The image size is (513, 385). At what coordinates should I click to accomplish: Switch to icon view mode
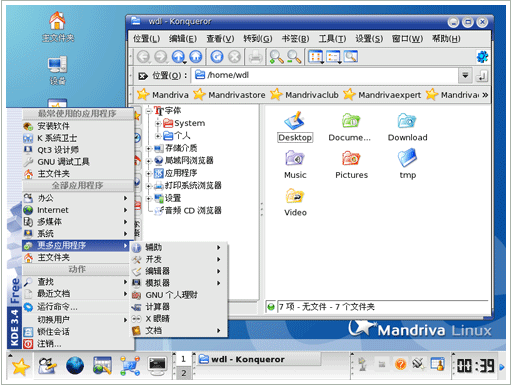(x=315, y=57)
